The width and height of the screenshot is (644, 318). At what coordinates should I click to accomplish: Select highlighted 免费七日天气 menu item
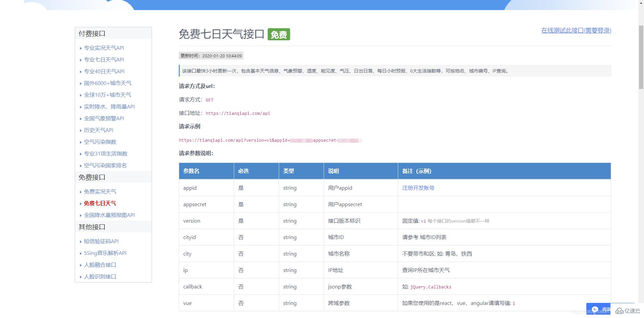click(100, 203)
